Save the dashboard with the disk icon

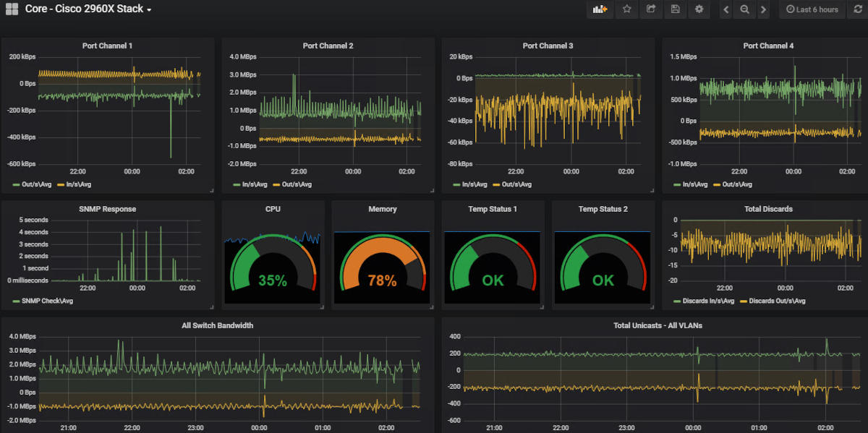(x=675, y=9)
